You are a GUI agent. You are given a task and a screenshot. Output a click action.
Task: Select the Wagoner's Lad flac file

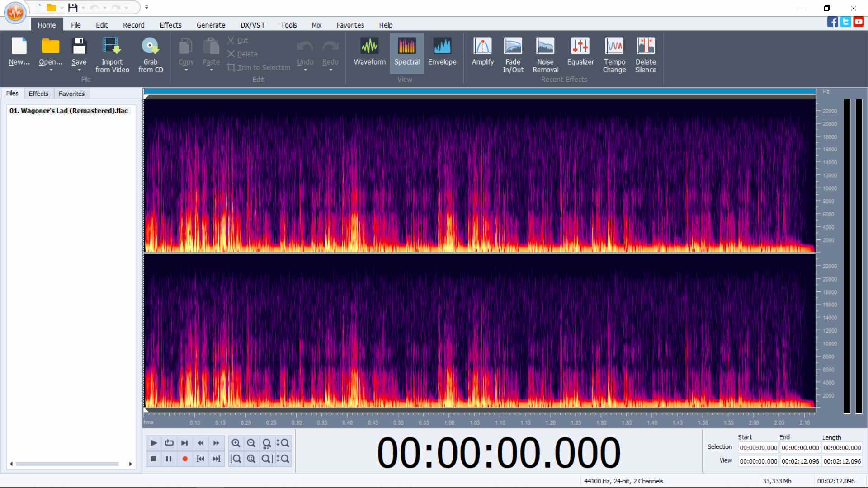(x=69, y=111)
